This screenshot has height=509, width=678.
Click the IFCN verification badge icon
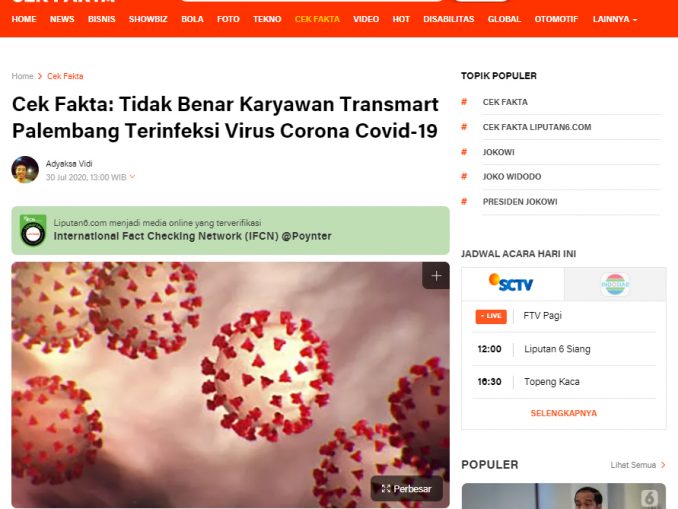point(33,230)
